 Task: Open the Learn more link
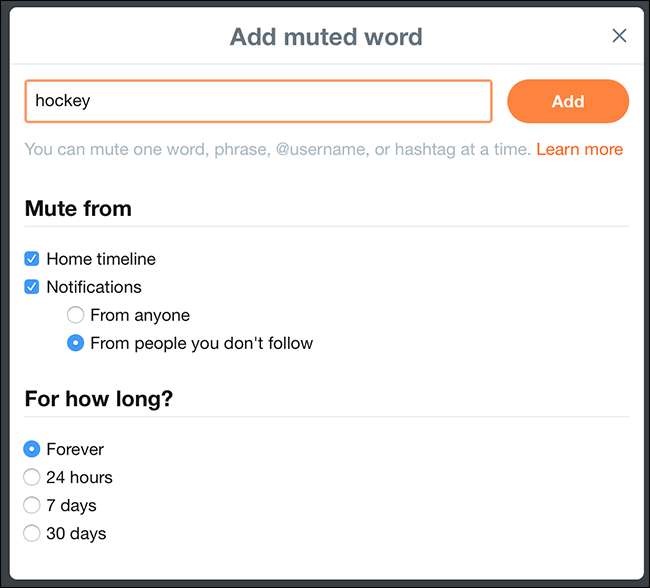point(579,149)
